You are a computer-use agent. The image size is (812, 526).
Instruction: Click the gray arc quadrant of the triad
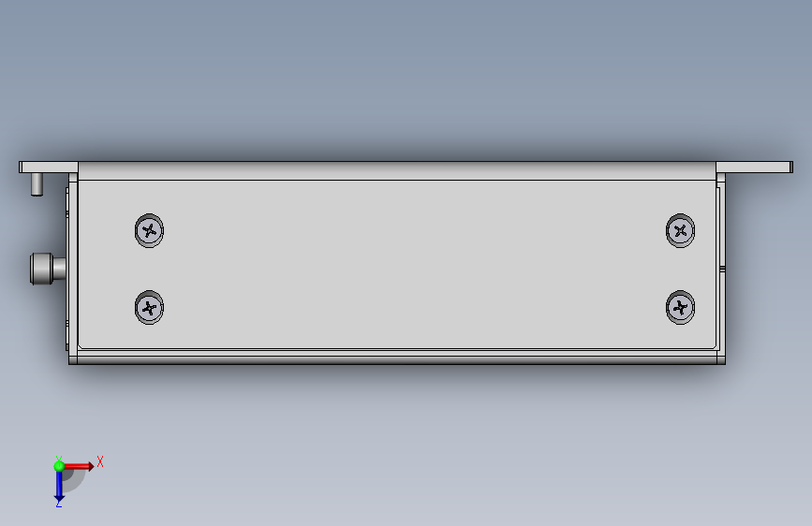[73, 480]
